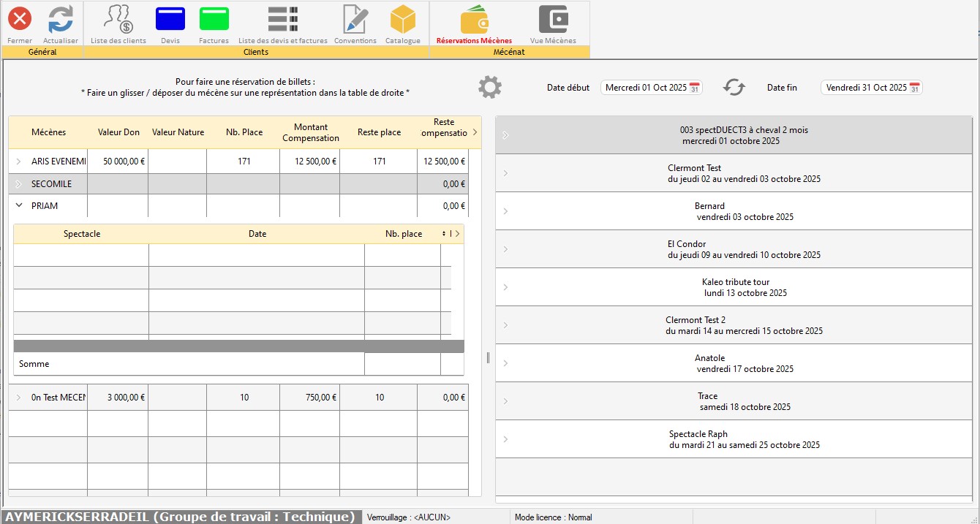
Task: Click the refresh dates arrows icon
Action: [x=734, y=88]
